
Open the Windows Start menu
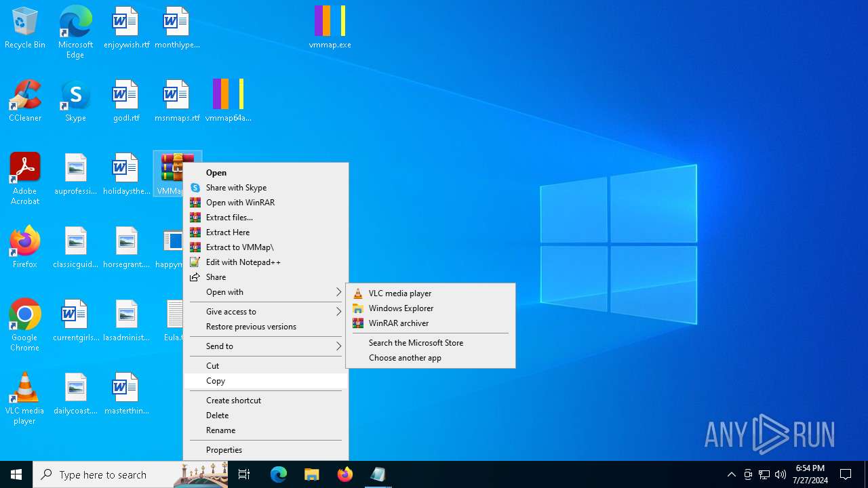[16, 474]
